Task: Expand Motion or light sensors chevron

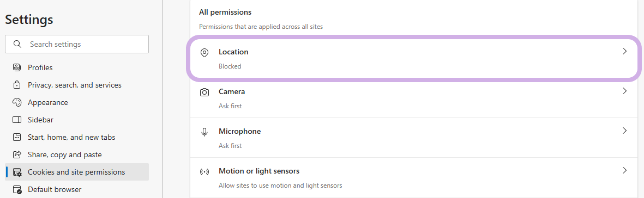Action: pos(625,170)
